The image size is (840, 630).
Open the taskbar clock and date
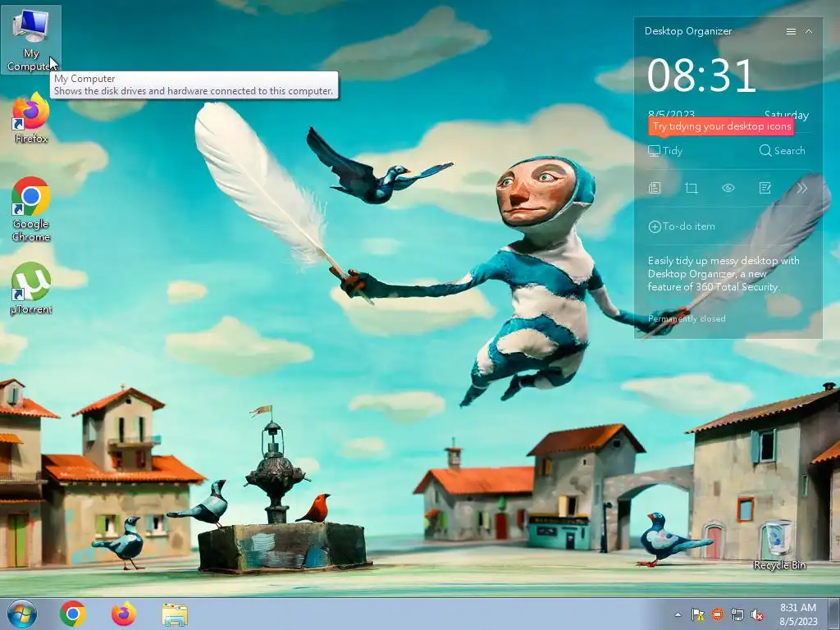pyautogui.click(x=798, y=614)
